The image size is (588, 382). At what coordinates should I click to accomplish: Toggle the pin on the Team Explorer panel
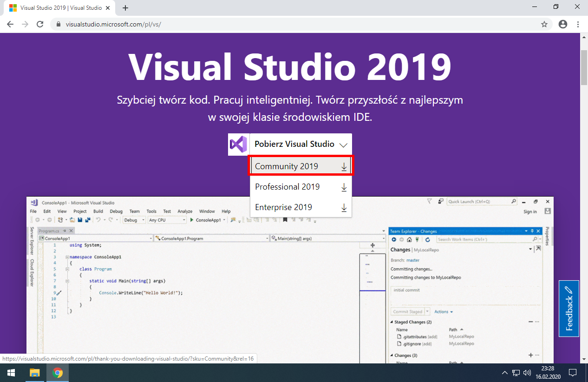tap(532, 231)
